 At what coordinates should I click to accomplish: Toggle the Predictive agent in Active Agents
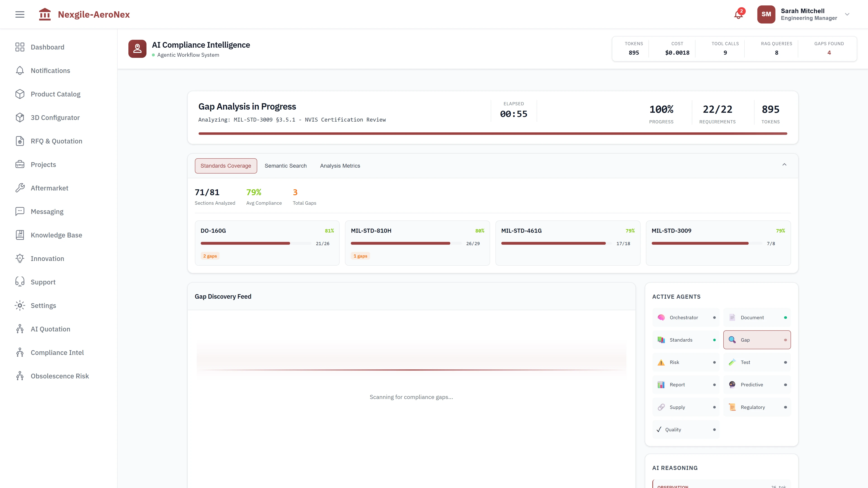point(757,384)
